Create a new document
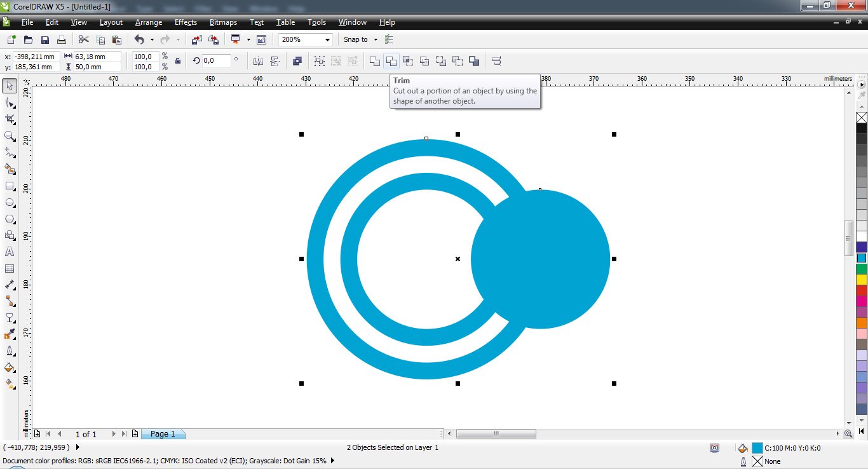868x469 pixels. click(x=11, y=39)
